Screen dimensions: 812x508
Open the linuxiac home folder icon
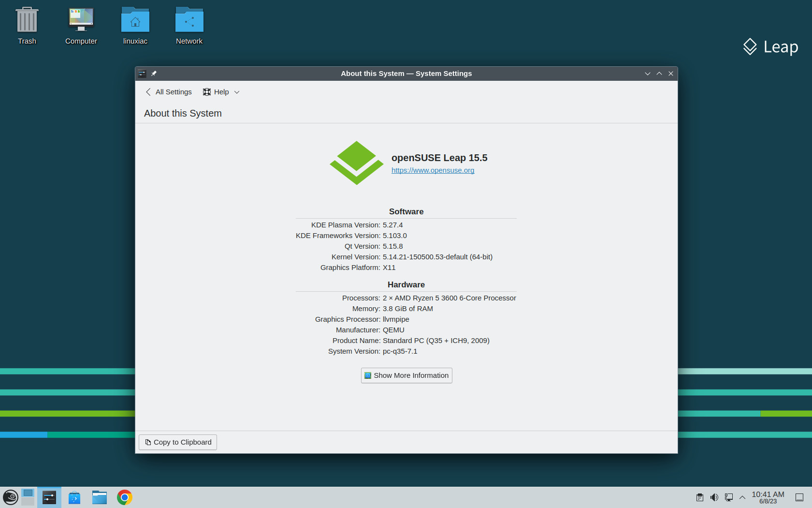[135, 26]
